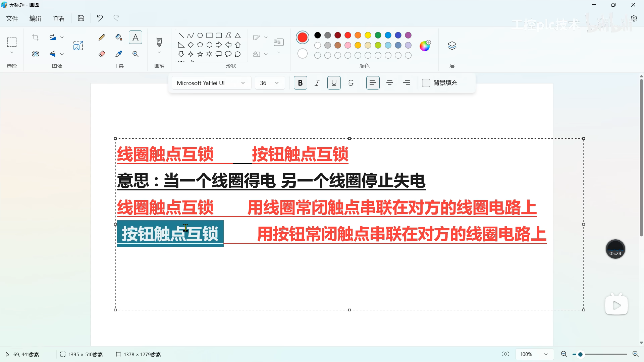Viewport: 644px width, 362px height.
Task: Pick the green color swatch
Action: coord(378,35)
